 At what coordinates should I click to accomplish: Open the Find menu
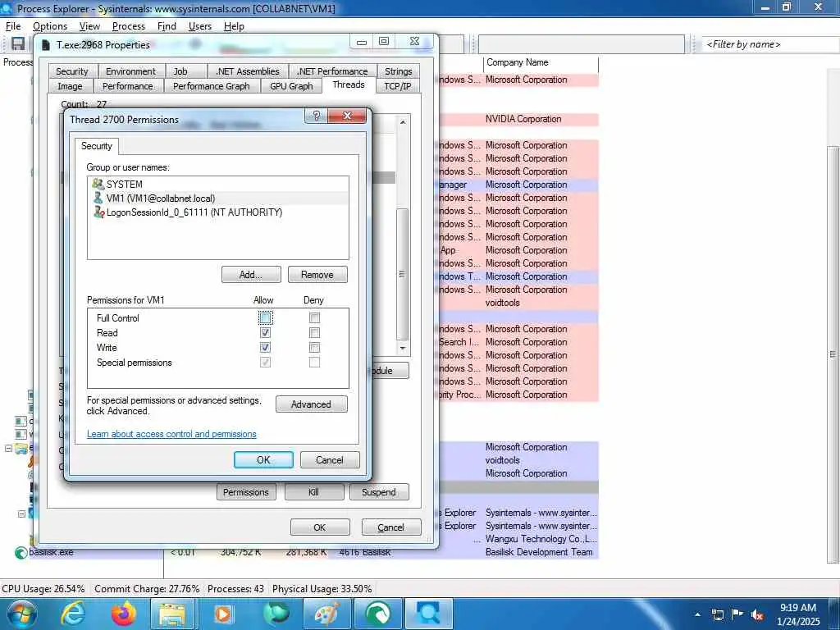point(167,25)
